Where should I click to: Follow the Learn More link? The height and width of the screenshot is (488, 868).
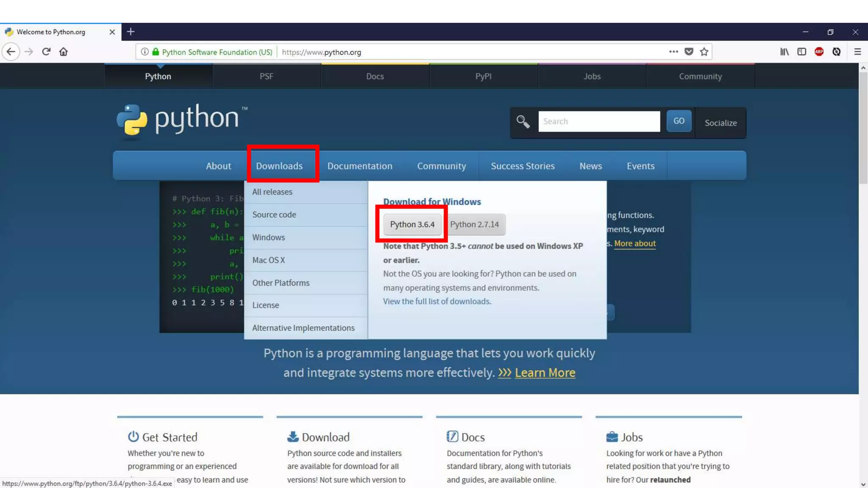[x=545, y=373]
